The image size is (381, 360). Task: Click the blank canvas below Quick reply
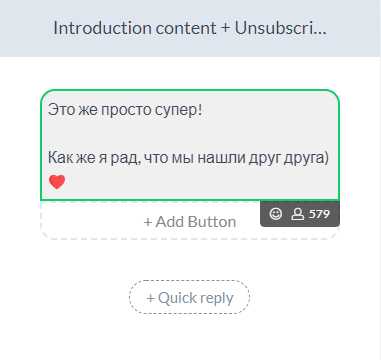tap(190, 337)
